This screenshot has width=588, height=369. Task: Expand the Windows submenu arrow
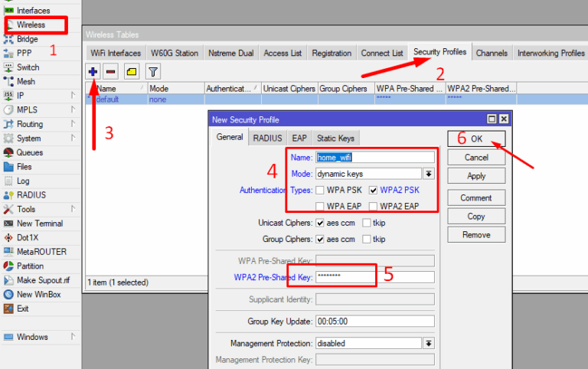[73, 336]
